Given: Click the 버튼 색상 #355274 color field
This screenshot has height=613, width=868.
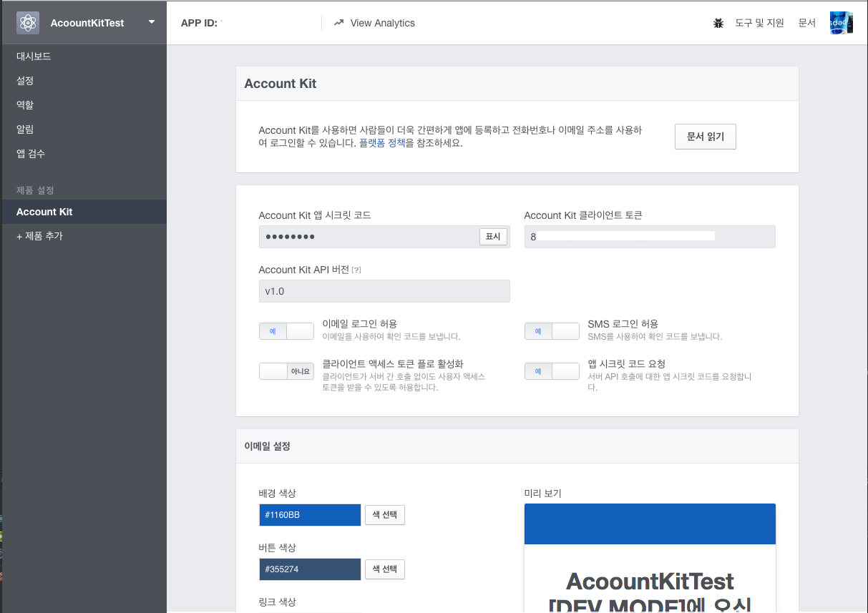Looking at the screenshot, I should (310, 569).
